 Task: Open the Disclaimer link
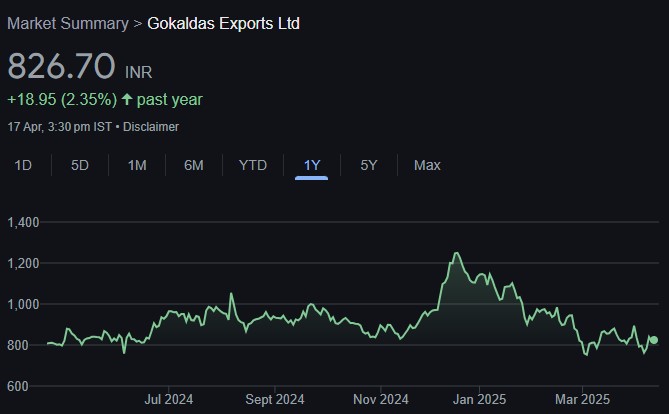(152, 127)
